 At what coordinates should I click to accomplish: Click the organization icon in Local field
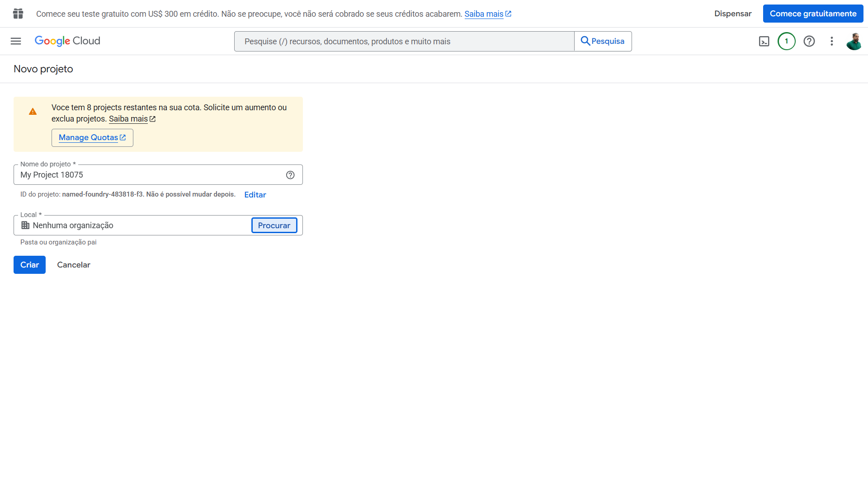click(25, 225)
